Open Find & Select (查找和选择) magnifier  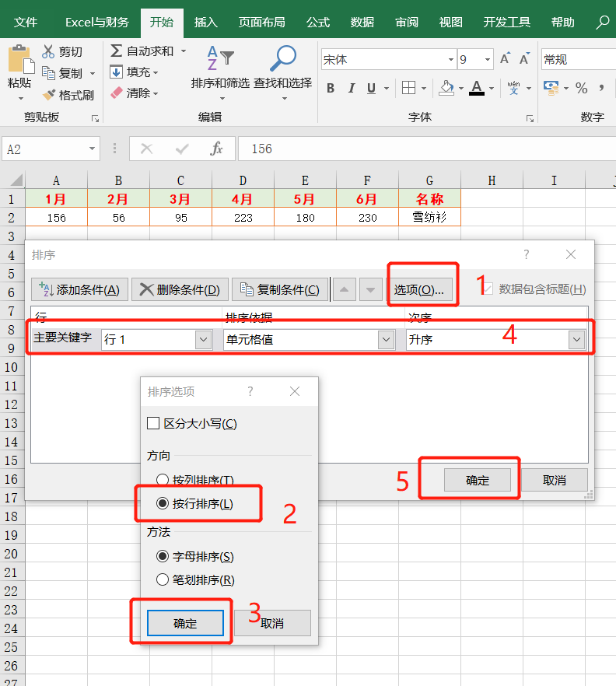(x=283, y=58)
